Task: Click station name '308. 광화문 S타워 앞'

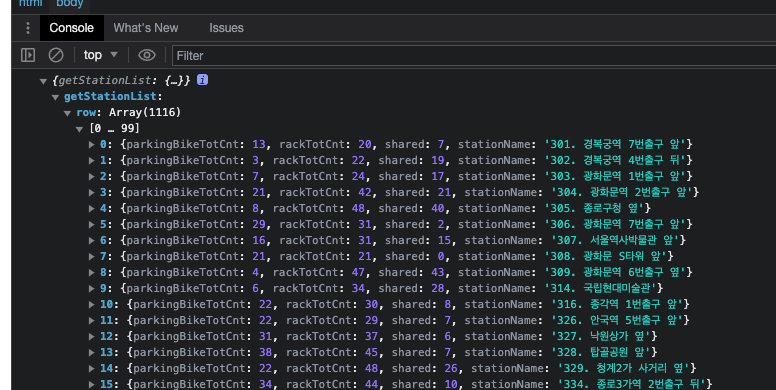Action: (x=605, y=256)
